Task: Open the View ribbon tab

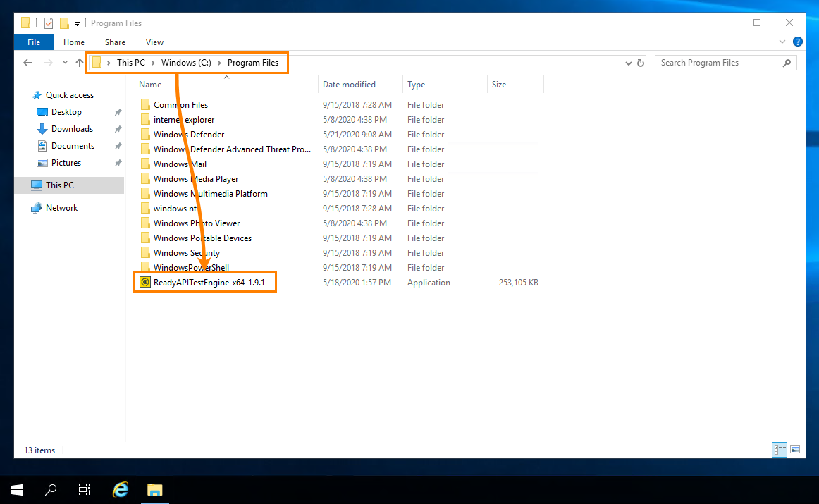Action: tap(154, 42)
